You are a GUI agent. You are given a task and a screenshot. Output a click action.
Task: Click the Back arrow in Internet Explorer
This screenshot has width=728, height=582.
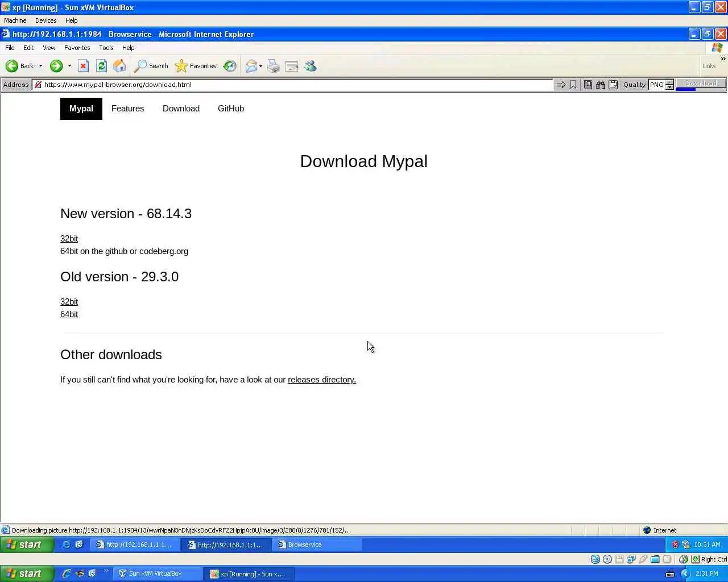pyautogui.click(x=19, y=66)
